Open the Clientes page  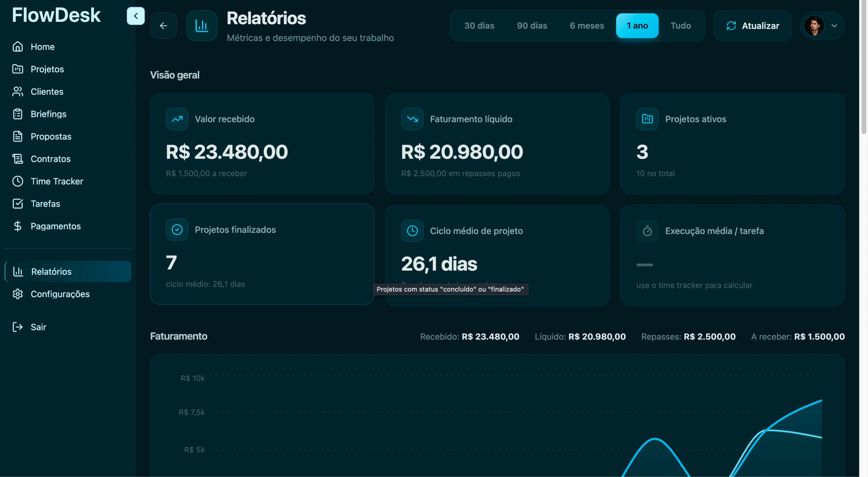click(x=68, y=91)
